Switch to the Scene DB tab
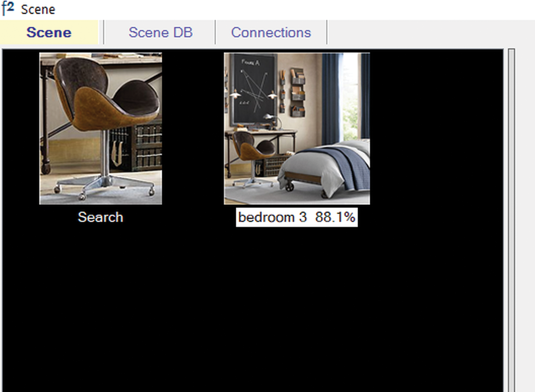Viewport: 535px width, 392px height. click(x=160, y=32)
